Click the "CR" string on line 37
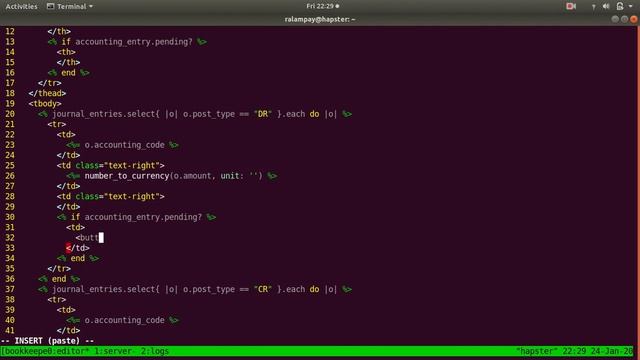Viewport: 640px width, 360px height. [262, 289]
